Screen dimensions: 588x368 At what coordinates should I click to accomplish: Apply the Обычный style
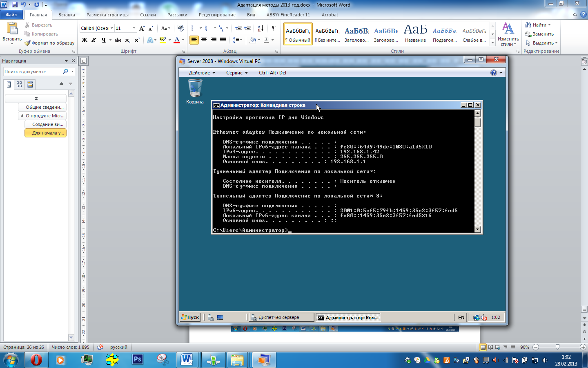(x=298, y=34)
